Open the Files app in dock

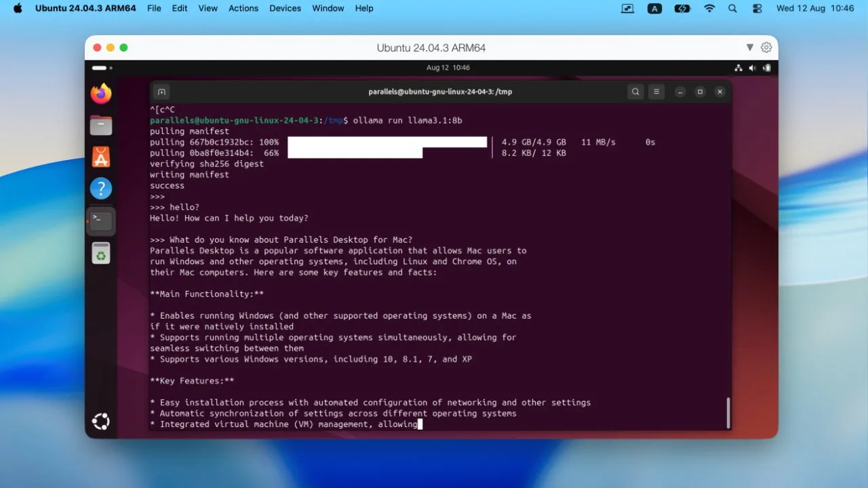(101, 125)
